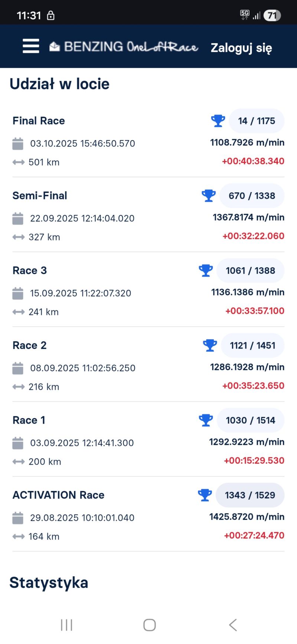The image size is (297, 644).
Task: Open the Final Race entry title
Action: coord(39,121)
